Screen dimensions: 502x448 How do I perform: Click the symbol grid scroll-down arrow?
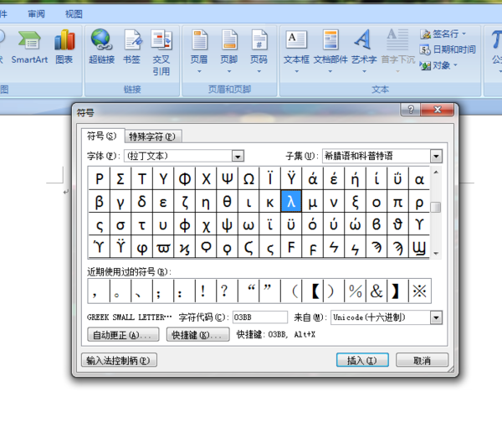click(436, 253)
